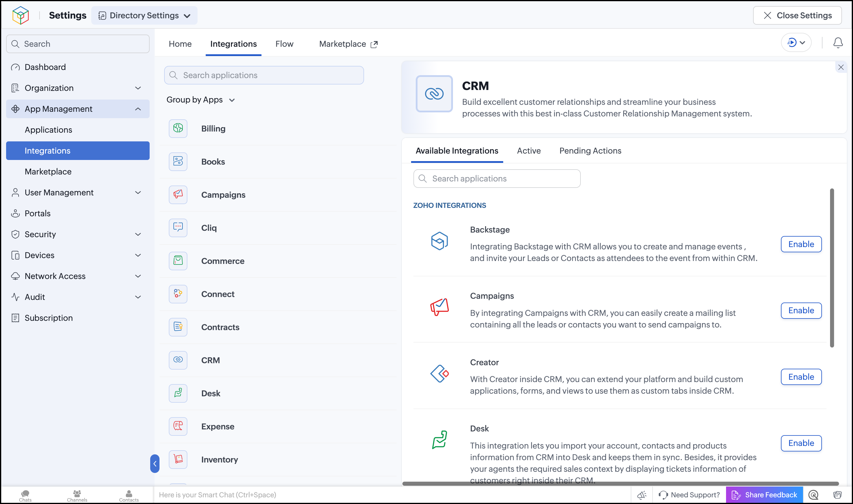Open the Directory Settings dropdown

click(144, 15)
